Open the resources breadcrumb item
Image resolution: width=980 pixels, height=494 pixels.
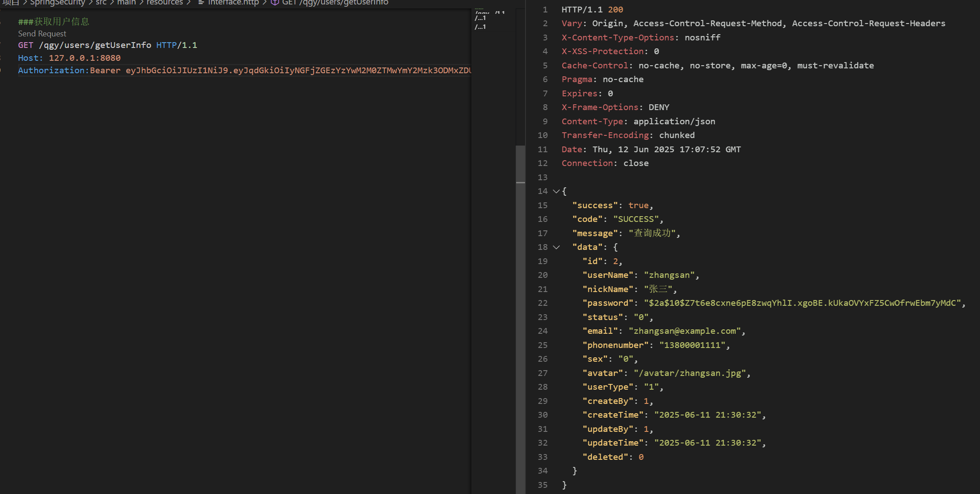click(x=165, y=3)
